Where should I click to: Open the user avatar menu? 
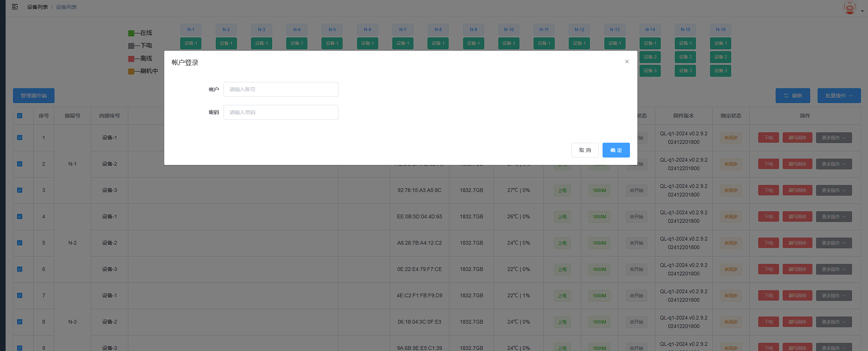[849, 8]
